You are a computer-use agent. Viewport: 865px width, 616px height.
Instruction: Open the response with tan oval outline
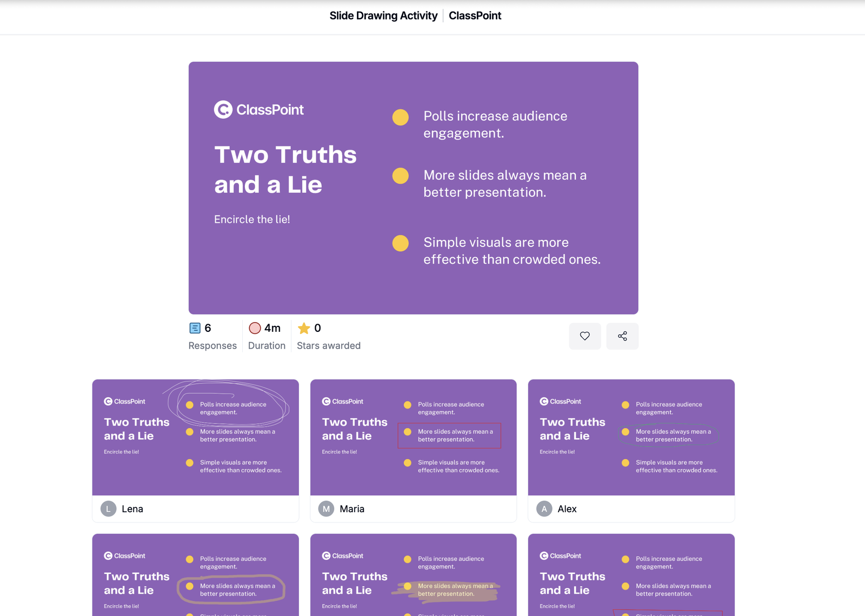pyautogui.click(x=195, y=575)
